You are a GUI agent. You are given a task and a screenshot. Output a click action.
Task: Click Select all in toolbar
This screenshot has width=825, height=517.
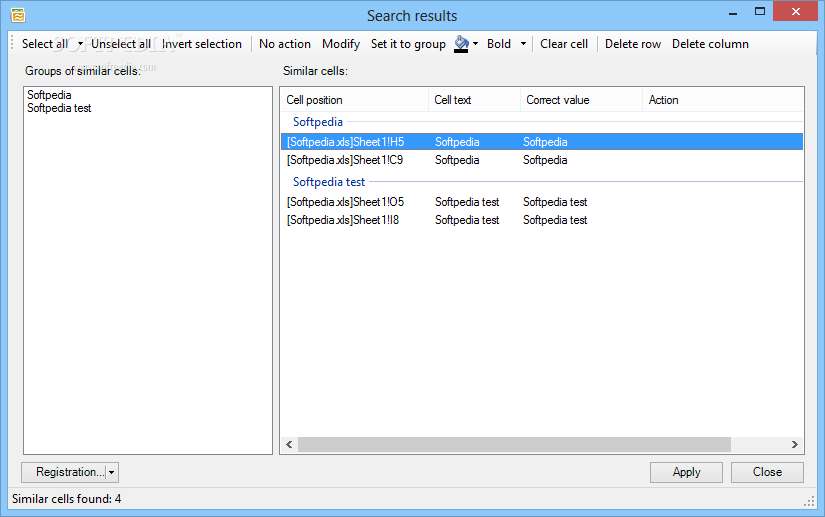(45, 44)
